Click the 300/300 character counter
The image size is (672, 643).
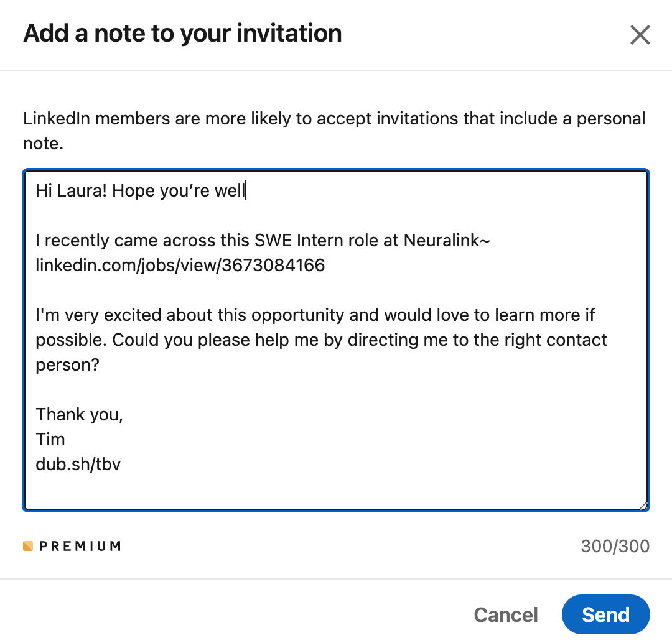tap(615, 546)
